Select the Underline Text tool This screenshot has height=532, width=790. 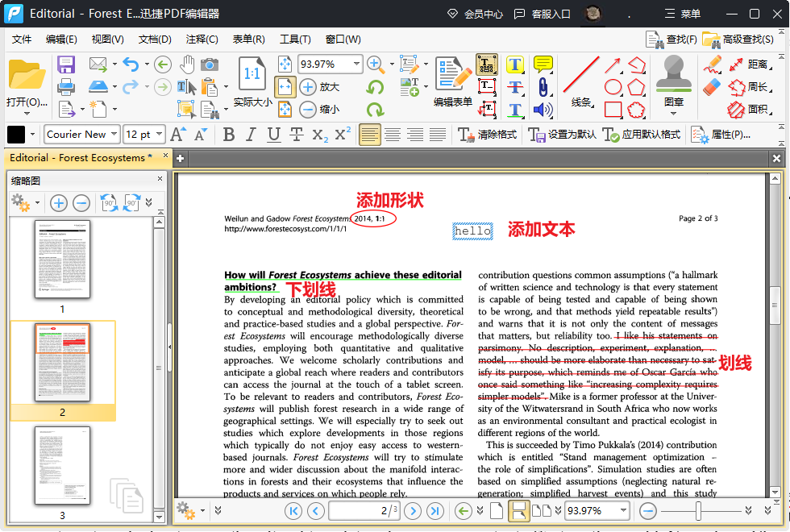[x=514, y=110]
